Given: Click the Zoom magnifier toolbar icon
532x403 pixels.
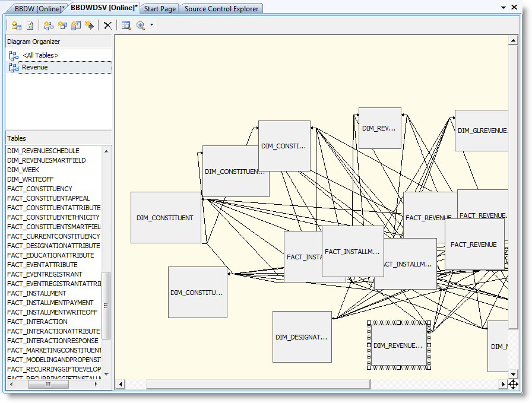Looking at the screenshot, I should (x=141, y=26).
